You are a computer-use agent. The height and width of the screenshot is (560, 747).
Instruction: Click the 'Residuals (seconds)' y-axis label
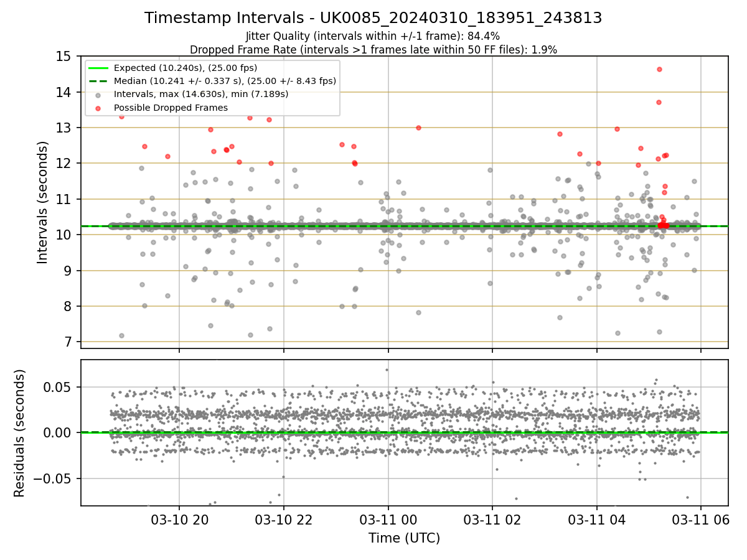(x=20, y=433)
